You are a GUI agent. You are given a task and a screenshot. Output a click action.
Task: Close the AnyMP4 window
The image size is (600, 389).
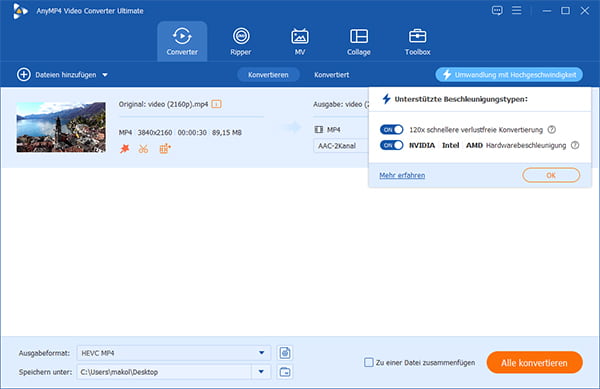[585, 11]
